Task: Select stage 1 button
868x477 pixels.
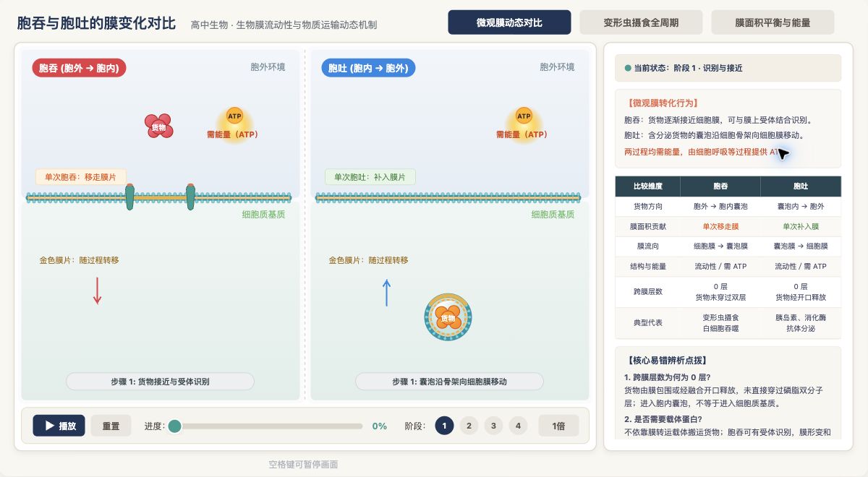Action: 444,426
